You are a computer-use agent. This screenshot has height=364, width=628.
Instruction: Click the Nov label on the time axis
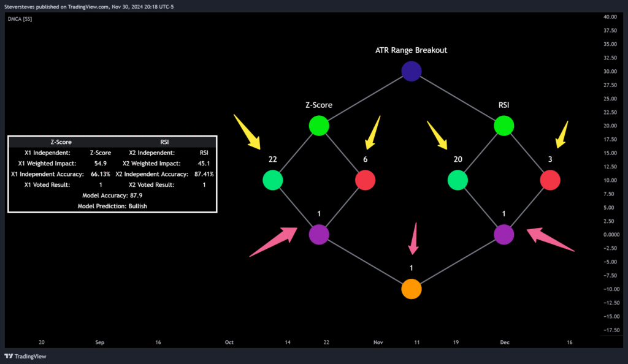378,343
